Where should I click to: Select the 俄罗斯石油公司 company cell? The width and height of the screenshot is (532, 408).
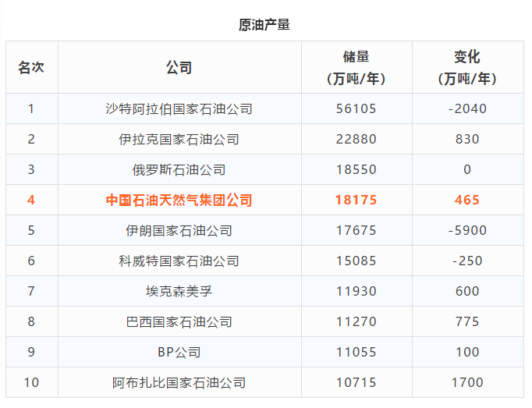(x=179, y=170)
